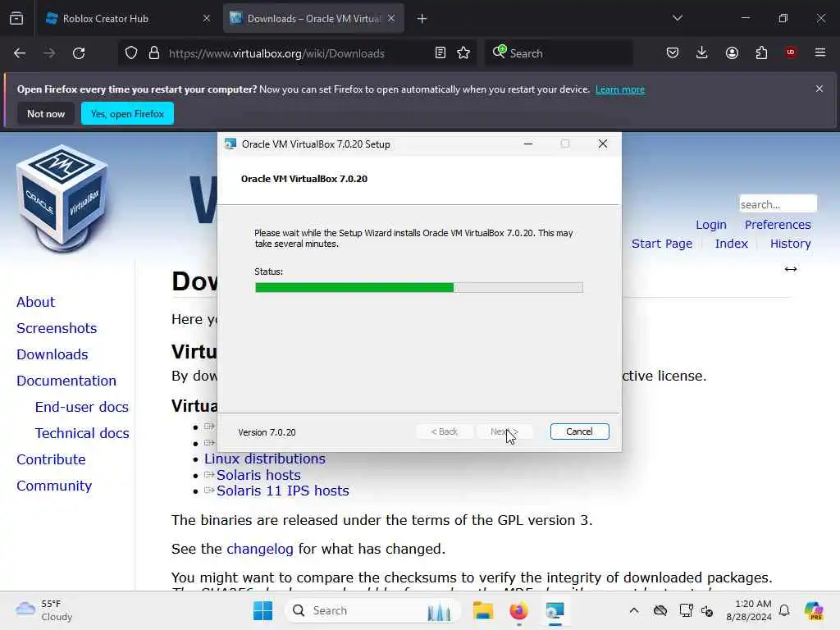Open the Learn more link
The image size is (840, 630).
pos(620,89)
